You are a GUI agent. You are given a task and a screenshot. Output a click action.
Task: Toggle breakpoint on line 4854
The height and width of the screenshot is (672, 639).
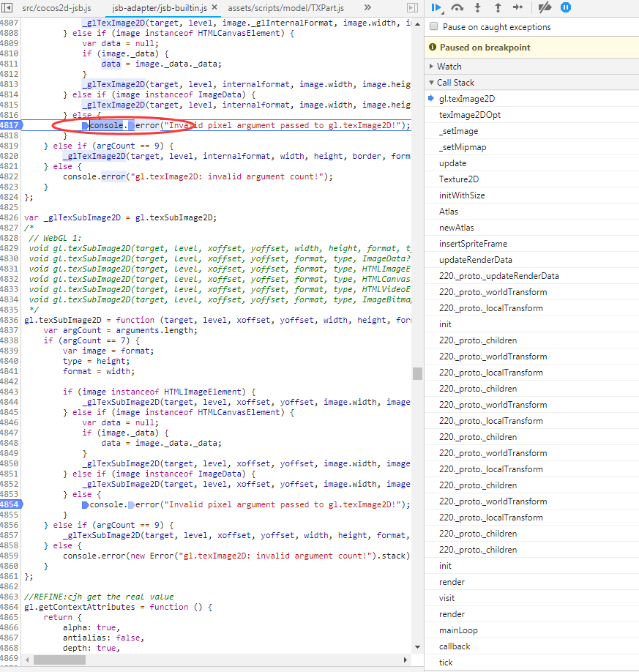tap(10, 504)
